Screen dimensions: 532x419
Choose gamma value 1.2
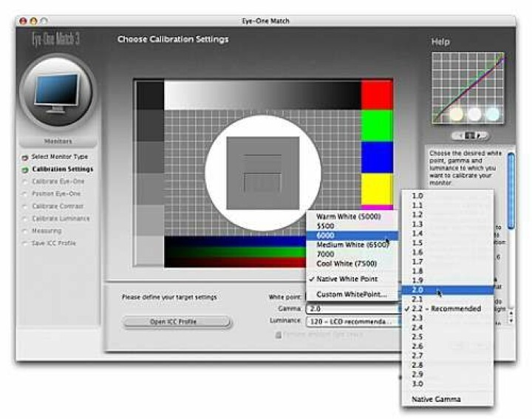point(448,215)
